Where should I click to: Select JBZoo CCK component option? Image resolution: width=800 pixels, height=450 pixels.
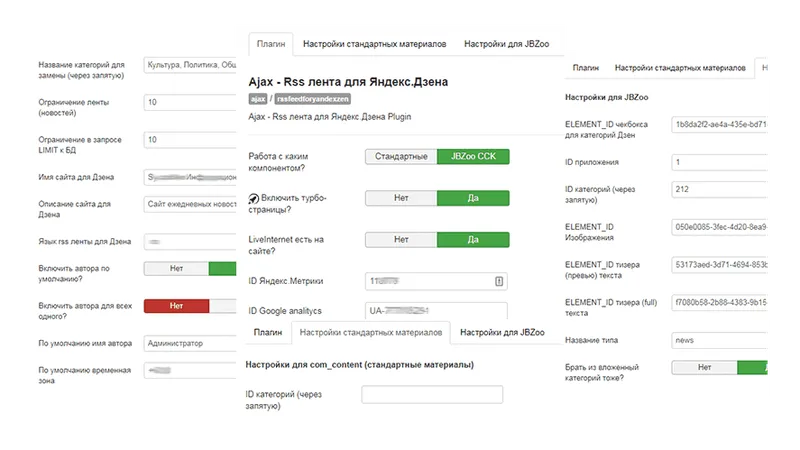point(473,157)
